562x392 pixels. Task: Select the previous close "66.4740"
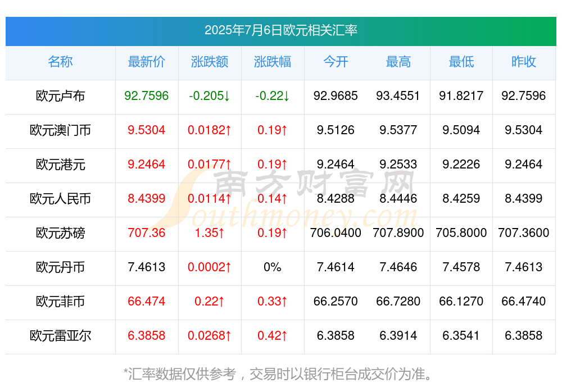[x=524, y=302]
